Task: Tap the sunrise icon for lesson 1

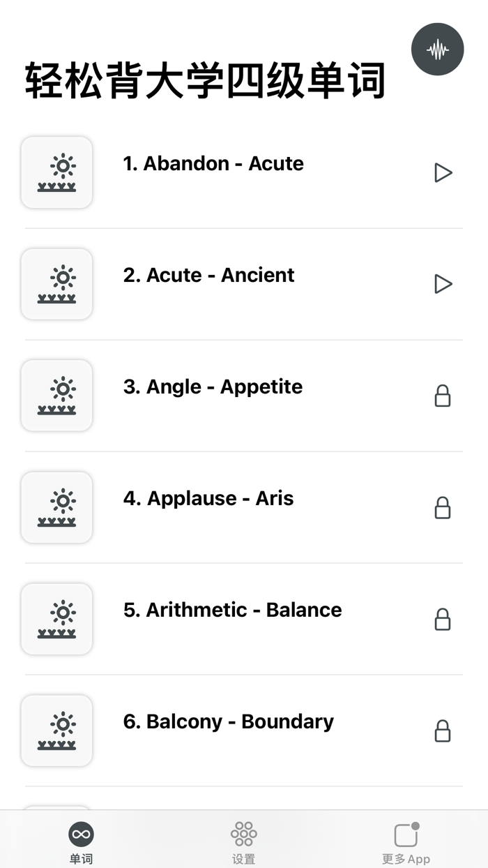Action: (56, 172)
